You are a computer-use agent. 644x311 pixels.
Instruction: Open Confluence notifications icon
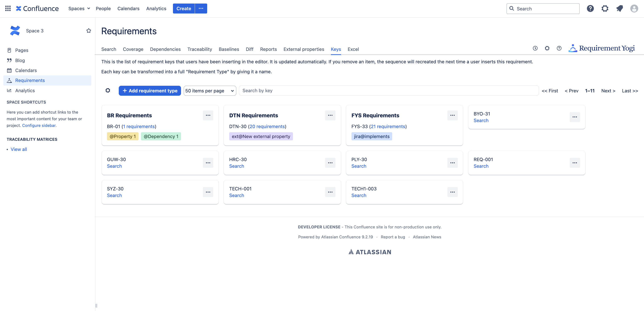[619, 9]
